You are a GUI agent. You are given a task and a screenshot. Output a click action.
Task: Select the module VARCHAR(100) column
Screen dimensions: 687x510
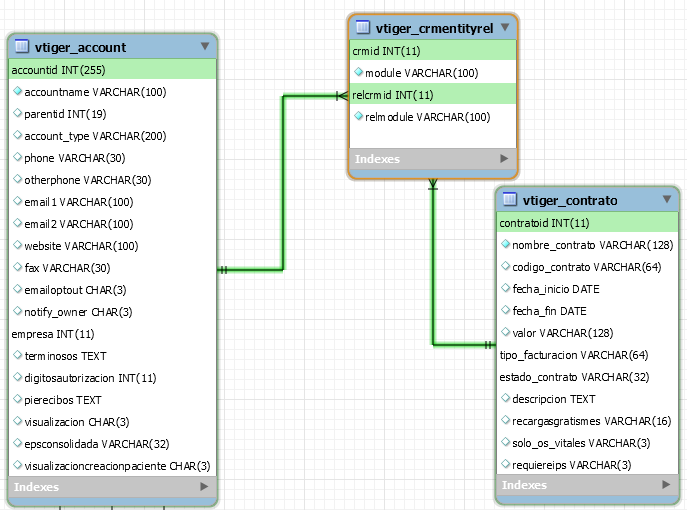[433, 73]
